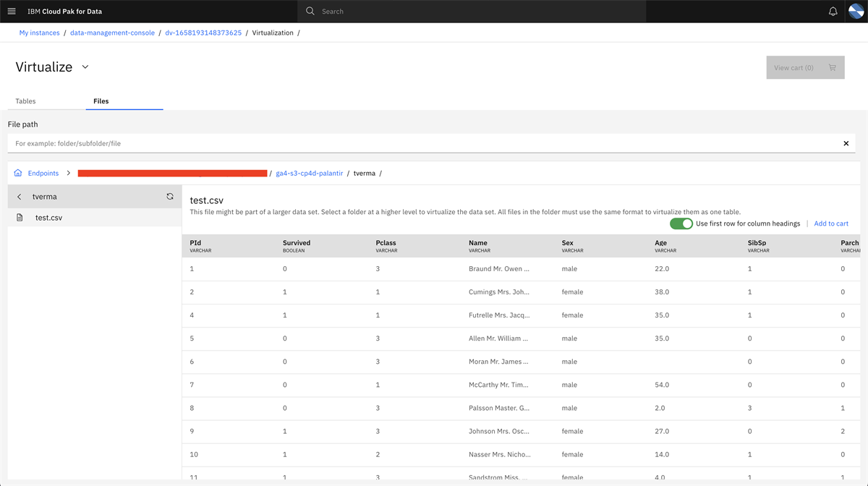Click the Survived column header
This screenshot has height=486, width=868.
tap(297, 243)
